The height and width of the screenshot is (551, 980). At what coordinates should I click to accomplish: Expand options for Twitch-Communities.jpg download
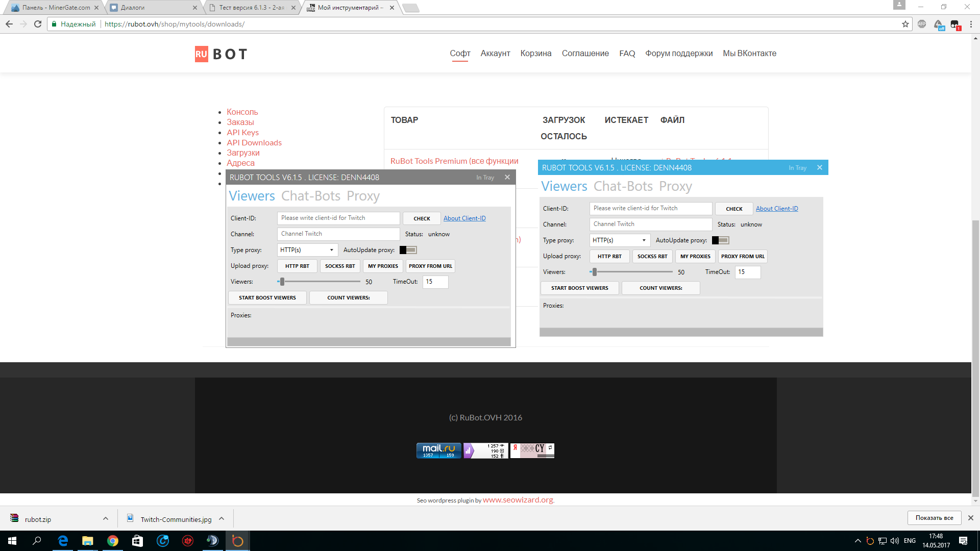click(x=222, y=518)
